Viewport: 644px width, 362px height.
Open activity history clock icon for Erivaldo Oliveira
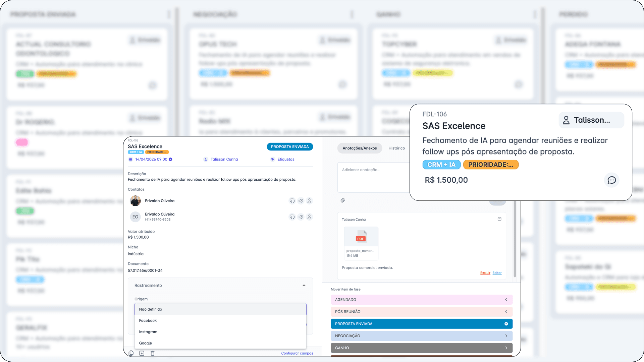click(x=301, y=201)
